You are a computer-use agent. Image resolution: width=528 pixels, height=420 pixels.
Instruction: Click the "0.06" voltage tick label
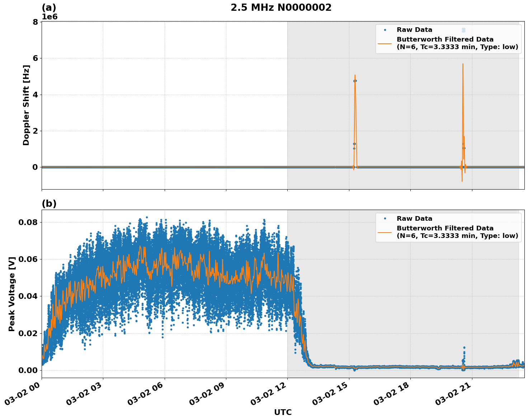(x=28, y=259)
